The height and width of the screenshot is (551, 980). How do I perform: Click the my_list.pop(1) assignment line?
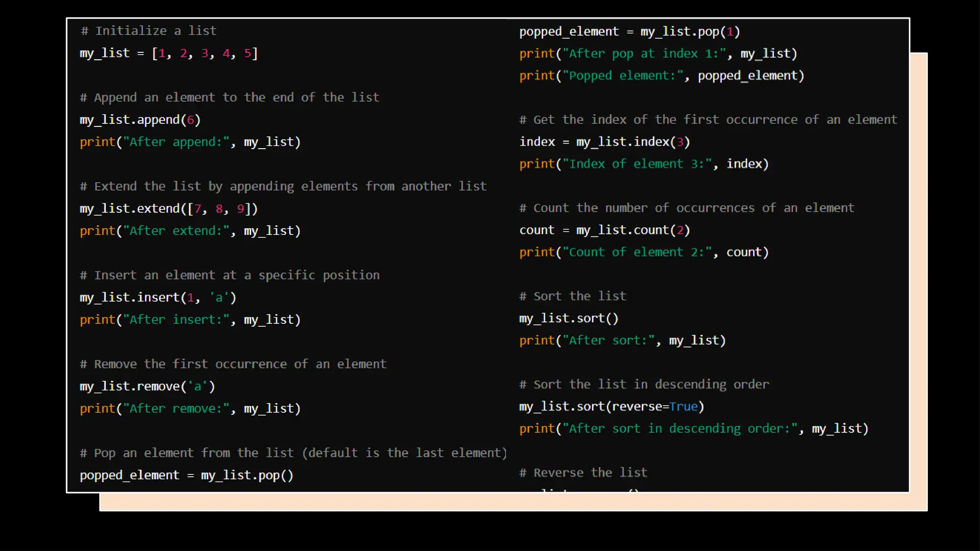pyautogui.click(x=629, y=32)
